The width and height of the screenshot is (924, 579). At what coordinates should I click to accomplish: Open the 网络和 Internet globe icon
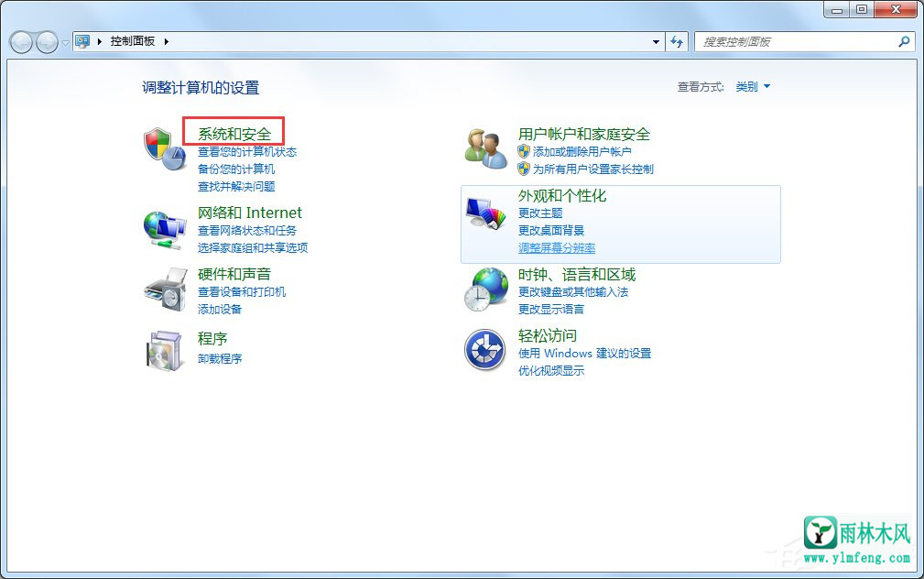[x=165, y=230]
